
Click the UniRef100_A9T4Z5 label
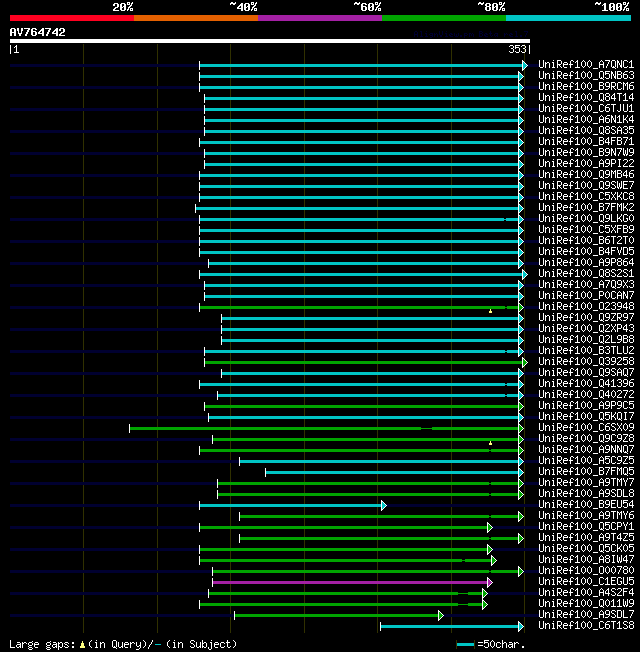pyautogui.click(x=586, y=538)
